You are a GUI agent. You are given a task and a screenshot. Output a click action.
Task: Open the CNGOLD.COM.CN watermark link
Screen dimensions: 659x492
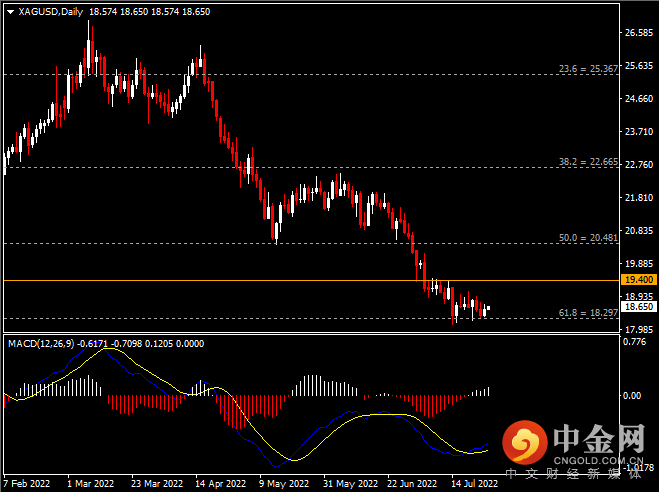[x=598, y=460]
